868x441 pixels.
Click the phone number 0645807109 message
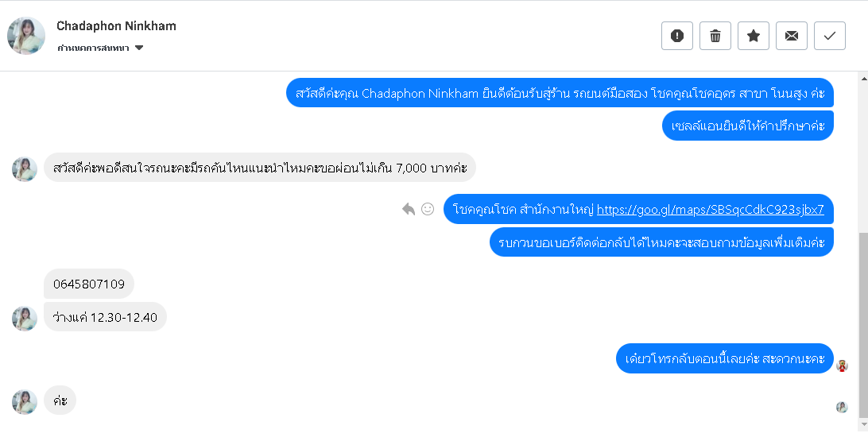(x=89, y=284)
